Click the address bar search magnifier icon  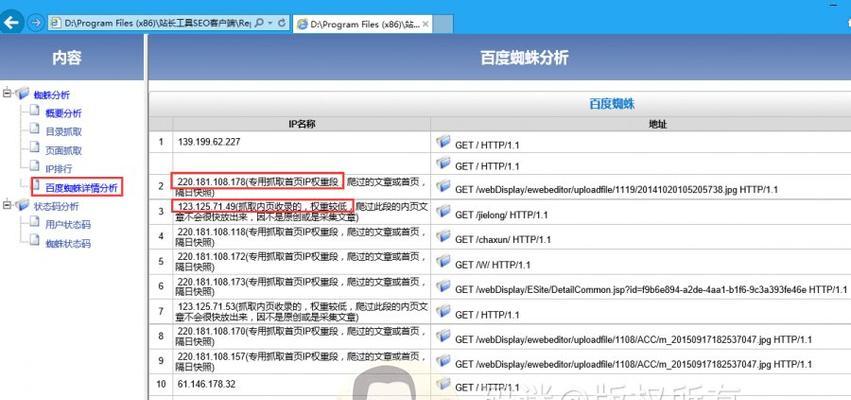(259, 23)
